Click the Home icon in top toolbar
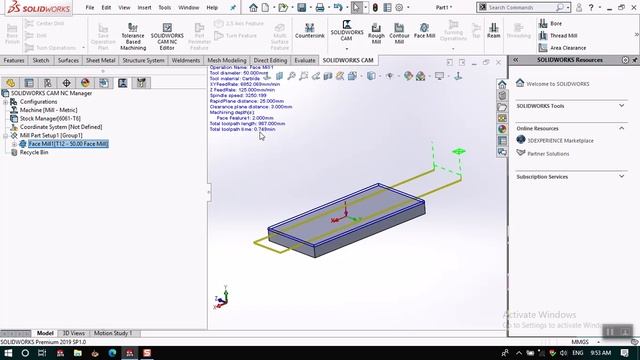 click(x=253, y=7)
